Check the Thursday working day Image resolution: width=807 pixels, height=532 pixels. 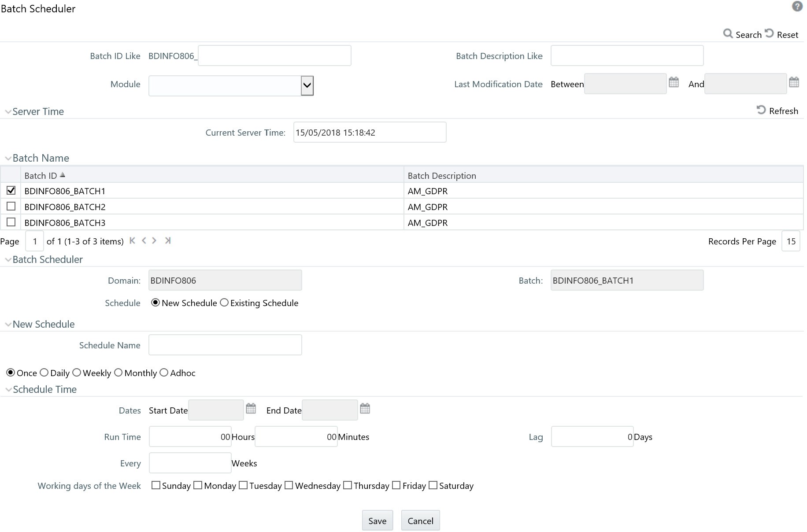348,485
